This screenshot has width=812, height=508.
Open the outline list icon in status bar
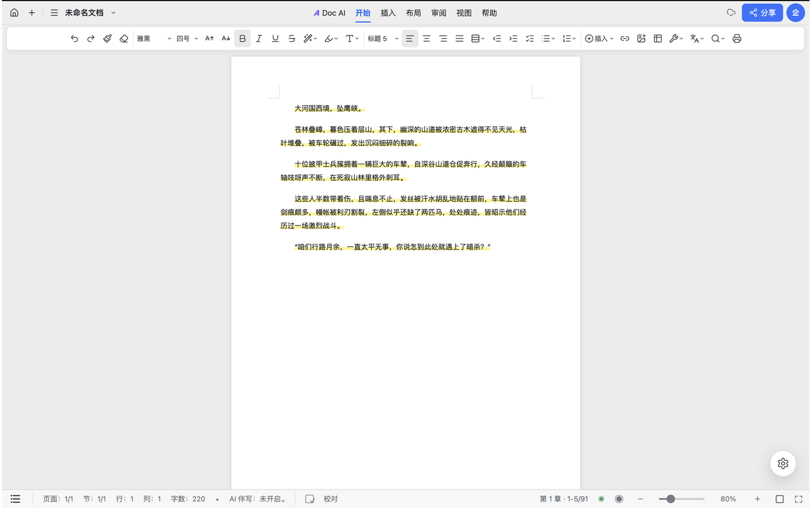coord(16,499)
